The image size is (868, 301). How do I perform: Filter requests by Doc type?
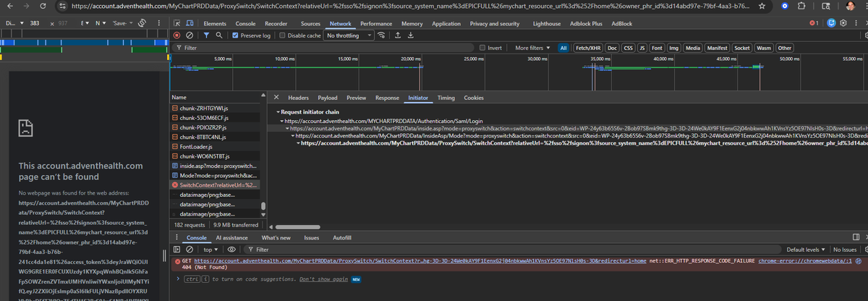point(612,48)
